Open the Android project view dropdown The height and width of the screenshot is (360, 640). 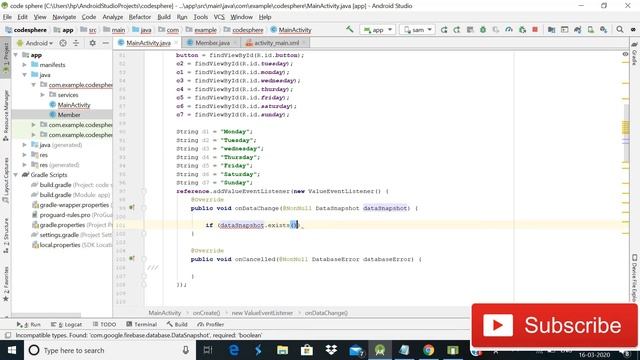coord(35,43)
